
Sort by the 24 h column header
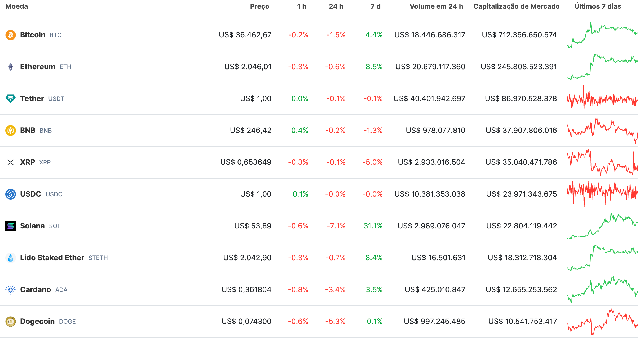coord(336,6)
